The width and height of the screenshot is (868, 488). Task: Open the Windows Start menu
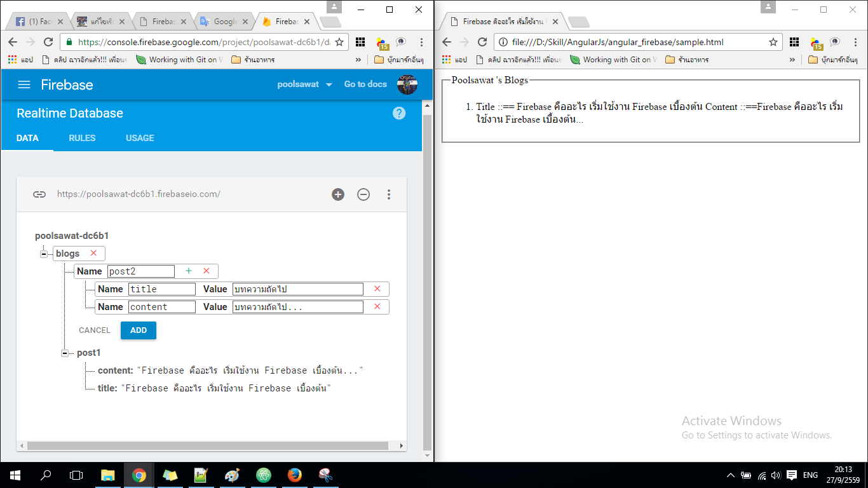(x=15, y=475)
